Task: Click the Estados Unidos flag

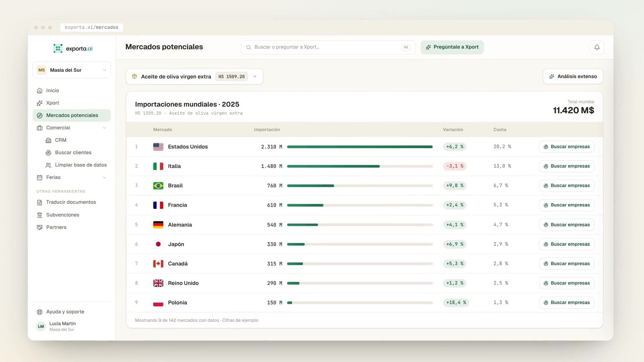Action: point(158,146)
